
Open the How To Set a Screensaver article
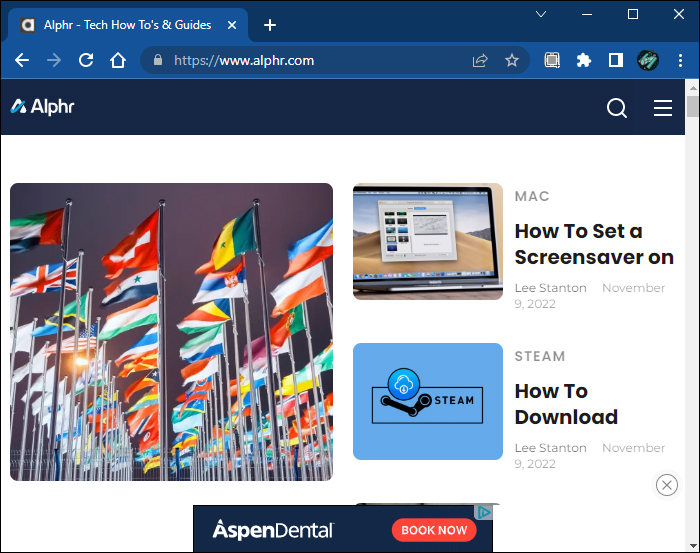coord(594,244)
